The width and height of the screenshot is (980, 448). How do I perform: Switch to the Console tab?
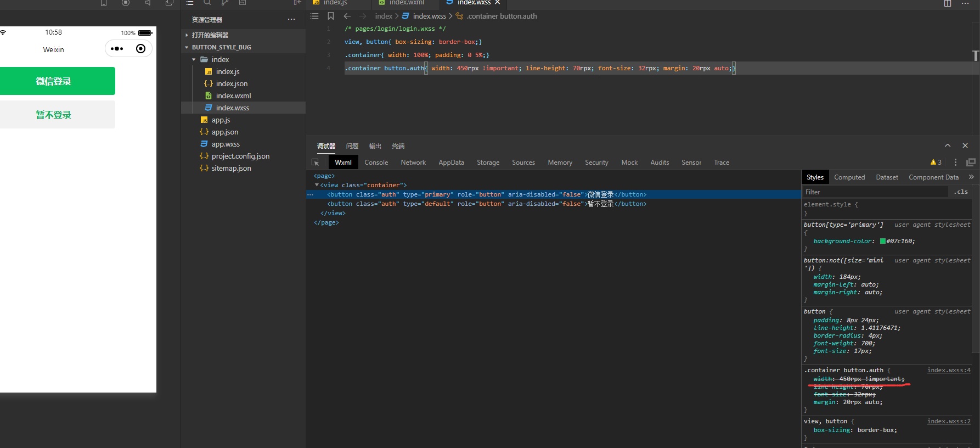coord(376,163)
